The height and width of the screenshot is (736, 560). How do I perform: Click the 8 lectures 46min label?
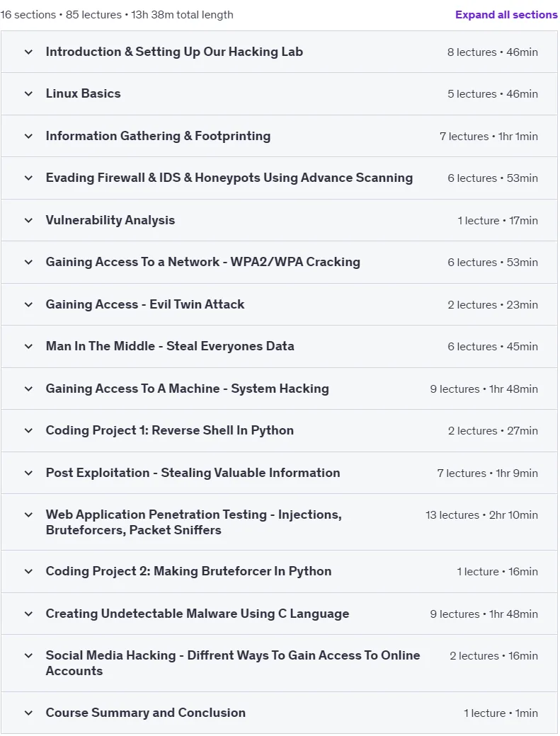[x=493, y=52]
